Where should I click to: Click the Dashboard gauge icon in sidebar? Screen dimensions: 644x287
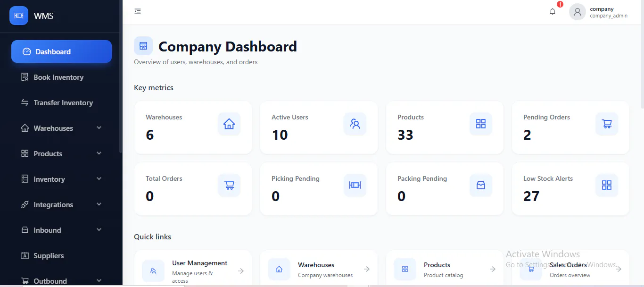26,52
